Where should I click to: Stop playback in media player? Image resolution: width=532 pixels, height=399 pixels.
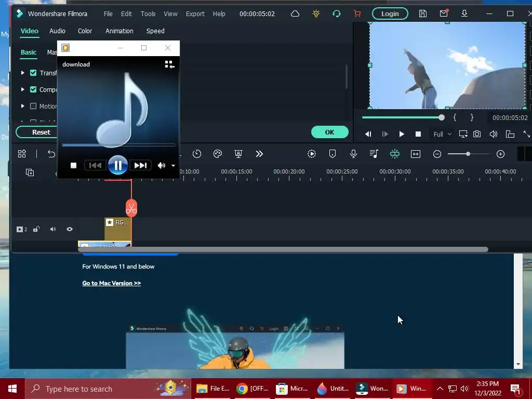73,165
